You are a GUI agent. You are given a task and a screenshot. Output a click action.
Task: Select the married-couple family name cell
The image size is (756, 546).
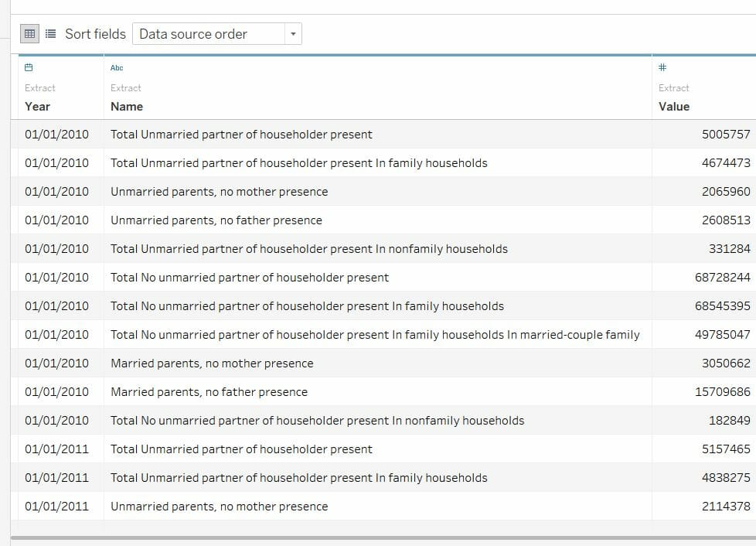pyautogui.click(x=378, y=335)
